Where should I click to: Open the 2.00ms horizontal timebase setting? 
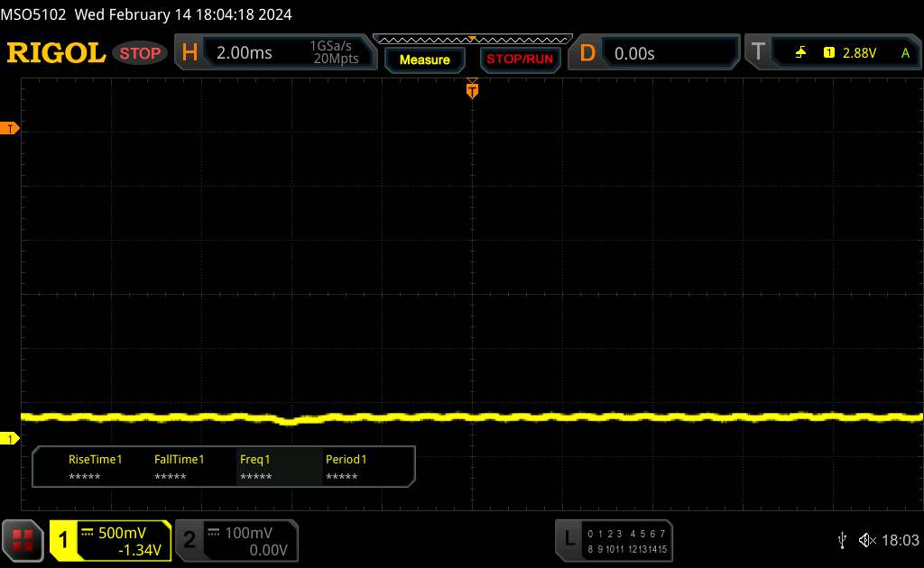point(245,53)
